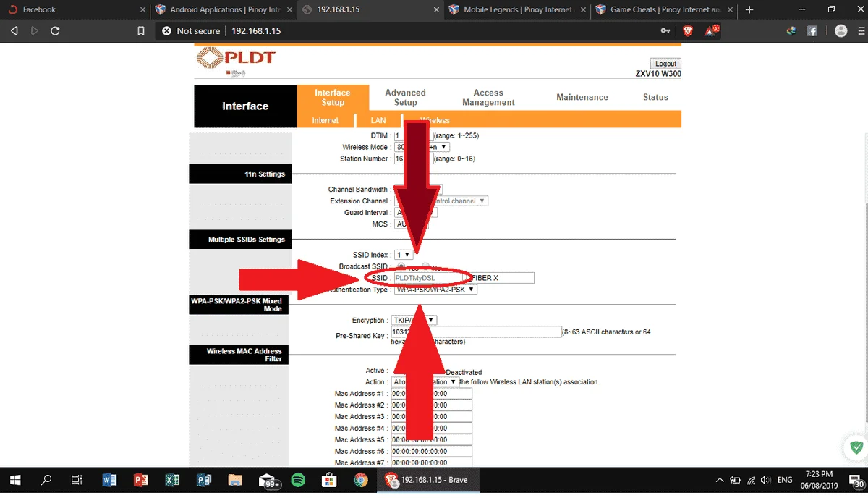Open the Maintenance tab
The height and width of the screenshot is (498, 868).
pyautogui.click(x=582, y=97)
